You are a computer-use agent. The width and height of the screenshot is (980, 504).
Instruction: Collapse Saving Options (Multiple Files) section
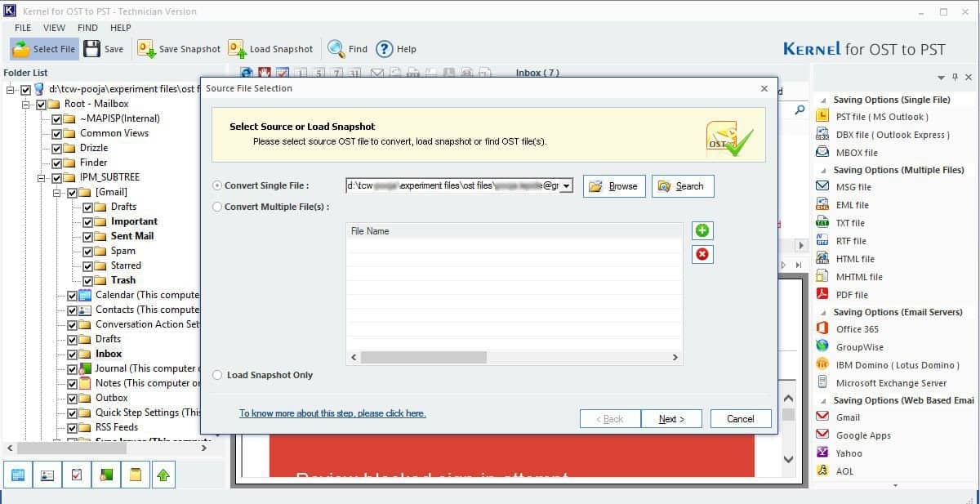pyautogui.click(x=823, y=170)
